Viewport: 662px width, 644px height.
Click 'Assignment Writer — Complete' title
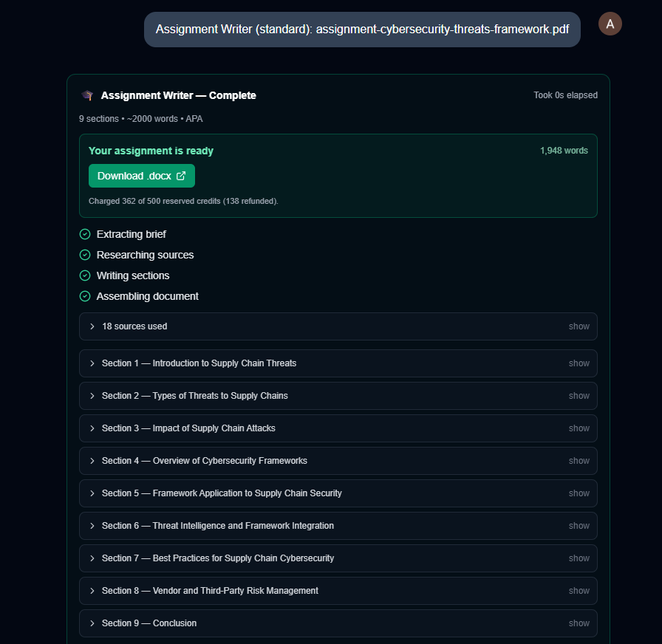click(x=178, y=95)
